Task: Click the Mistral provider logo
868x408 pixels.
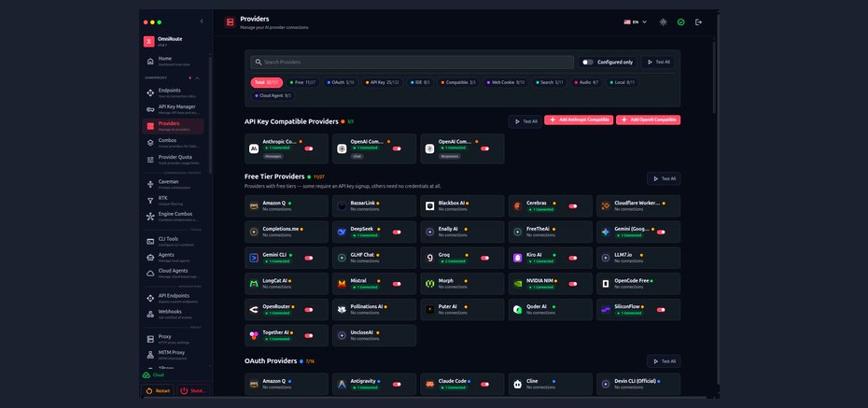Action: coord(342,284)
